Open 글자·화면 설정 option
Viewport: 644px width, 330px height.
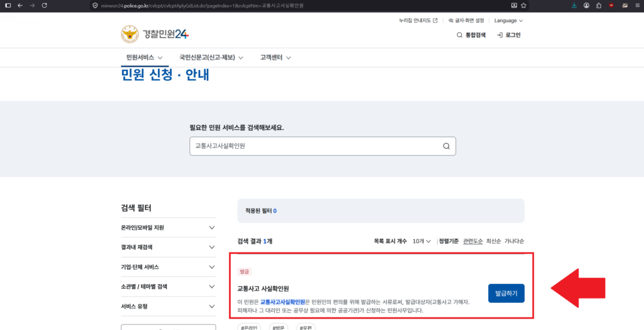coord(466,21)
